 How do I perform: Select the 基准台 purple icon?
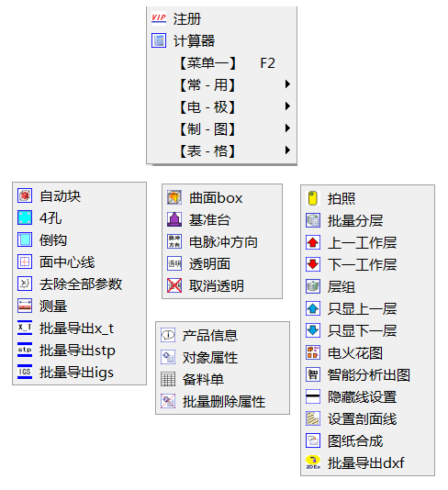coord(174,219)
